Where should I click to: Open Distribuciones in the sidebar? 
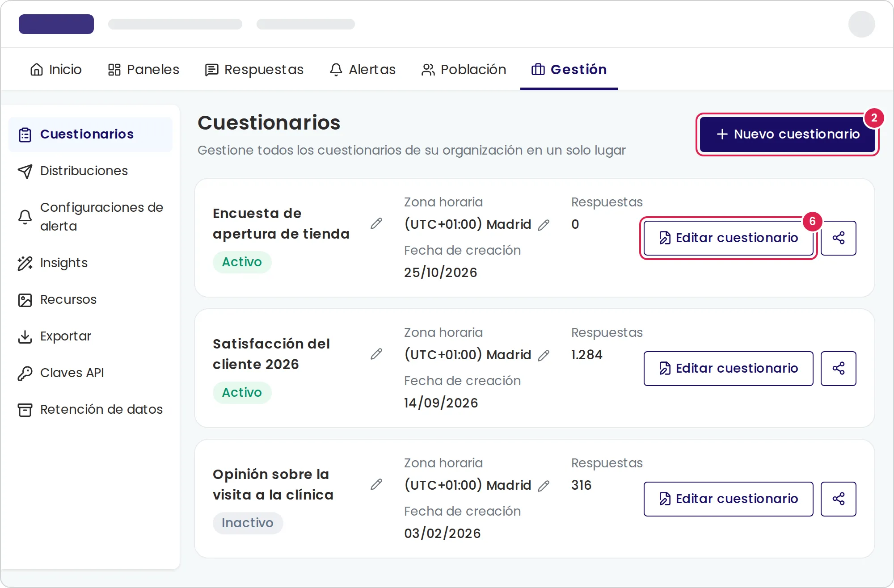[90, 171]
